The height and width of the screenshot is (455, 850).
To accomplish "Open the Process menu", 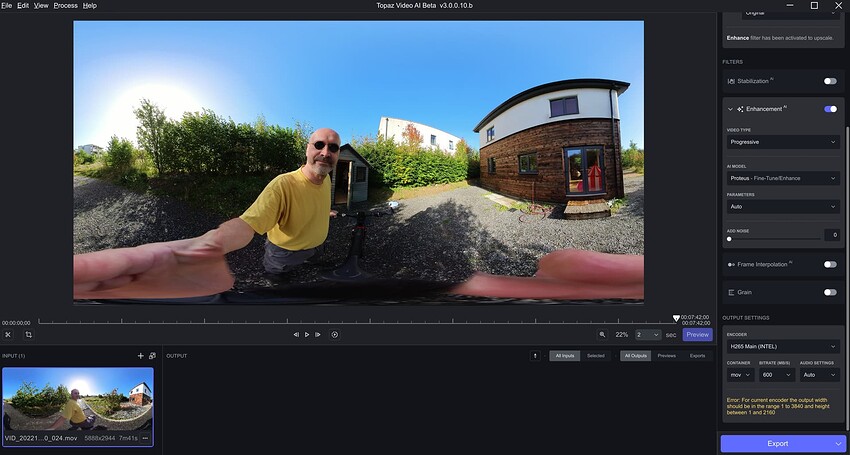I will 65,5.
